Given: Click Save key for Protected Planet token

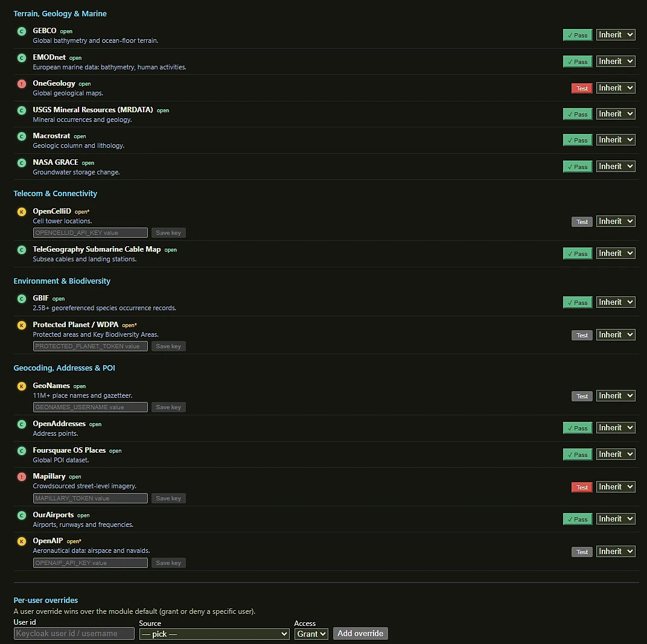Looking at the screenshot, I should [168, 346].
